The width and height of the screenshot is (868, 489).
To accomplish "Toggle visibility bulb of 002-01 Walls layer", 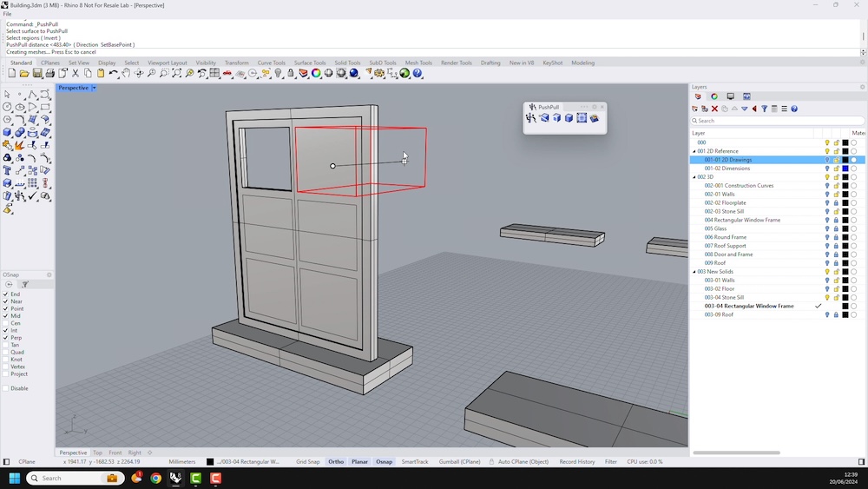I will point(827,195).
